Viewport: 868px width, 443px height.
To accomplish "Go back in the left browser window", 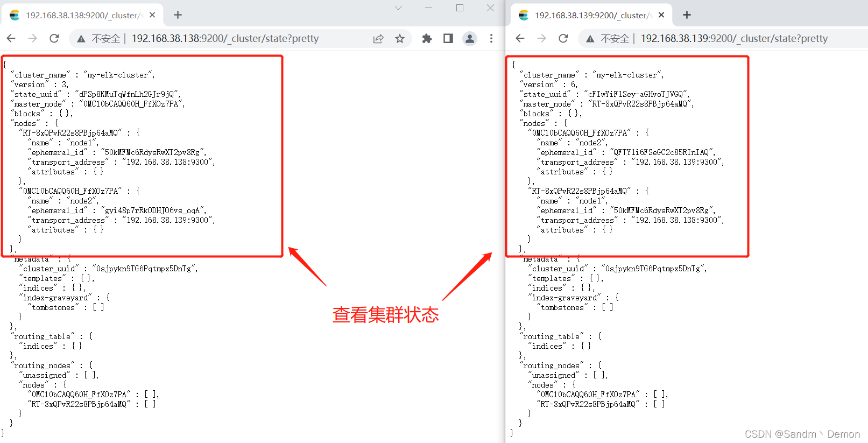I will 11,38.
